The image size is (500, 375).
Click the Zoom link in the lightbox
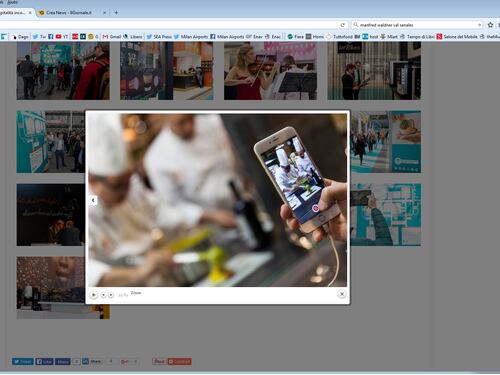click(x=136, y=293)
